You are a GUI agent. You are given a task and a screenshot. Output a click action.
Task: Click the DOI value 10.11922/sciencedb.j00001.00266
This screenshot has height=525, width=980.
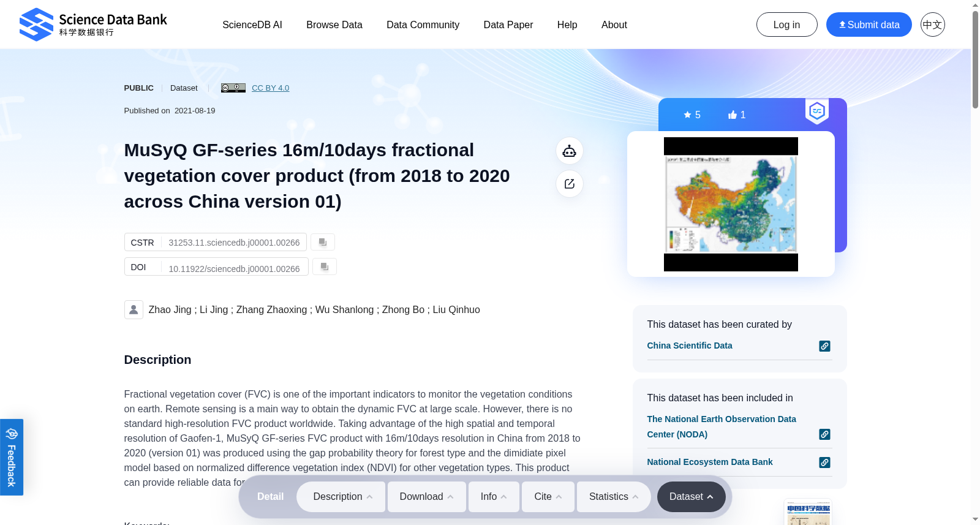[x=234, y=269]
